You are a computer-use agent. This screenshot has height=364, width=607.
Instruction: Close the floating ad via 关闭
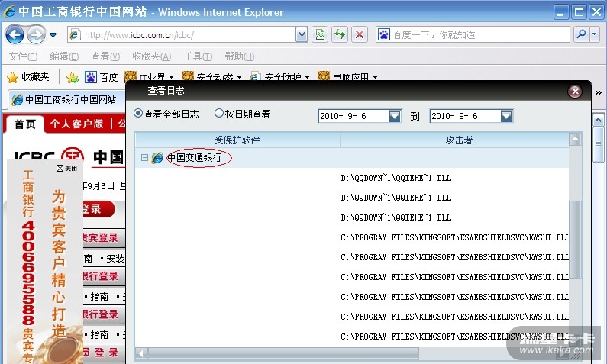tap(67, 169)
